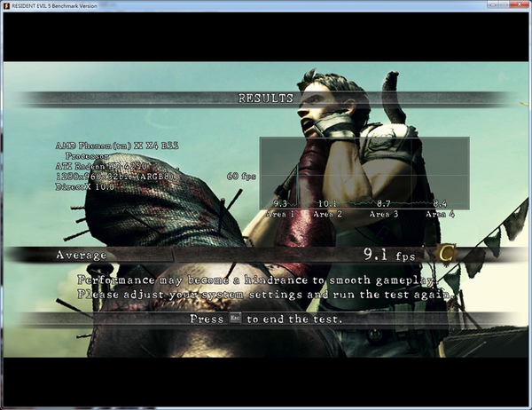Click 'Please adjust your system settings' message line
Image resolution: width=532 pixels, height=410 pixels.
coord(266,294)
